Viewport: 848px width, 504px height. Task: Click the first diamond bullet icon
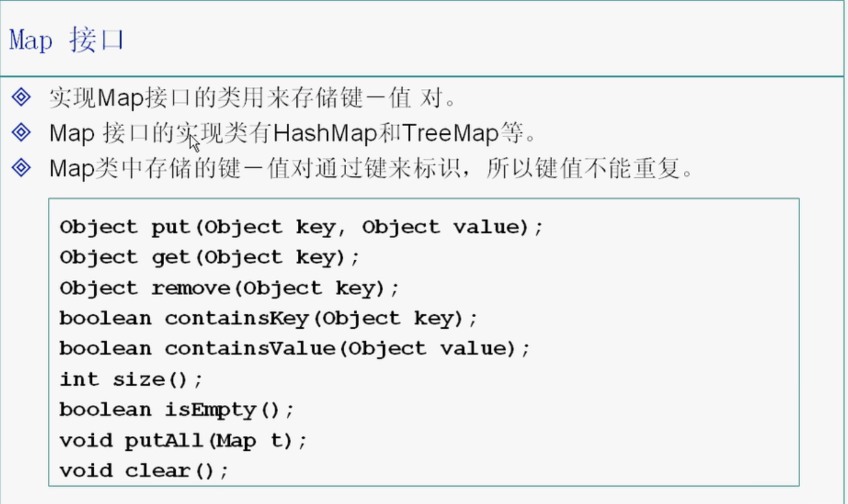pos(21,97)
